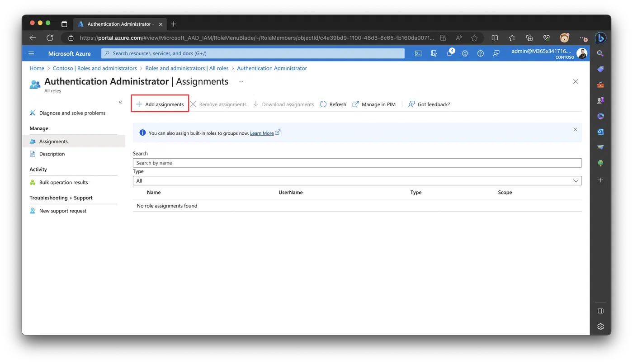Open Contoso | Roles and administrators breadcrumb

pos(94,68)
